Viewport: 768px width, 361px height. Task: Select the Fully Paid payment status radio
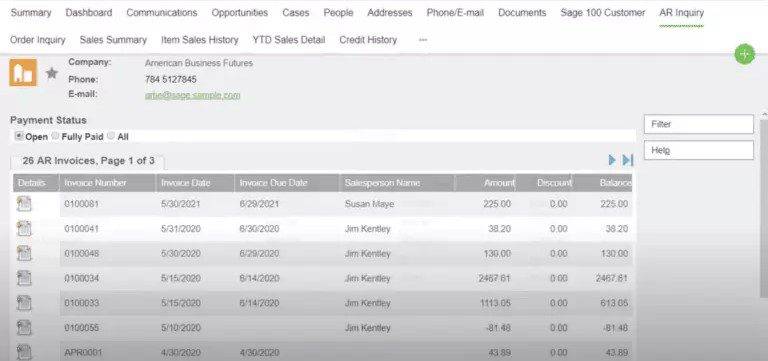55,136
